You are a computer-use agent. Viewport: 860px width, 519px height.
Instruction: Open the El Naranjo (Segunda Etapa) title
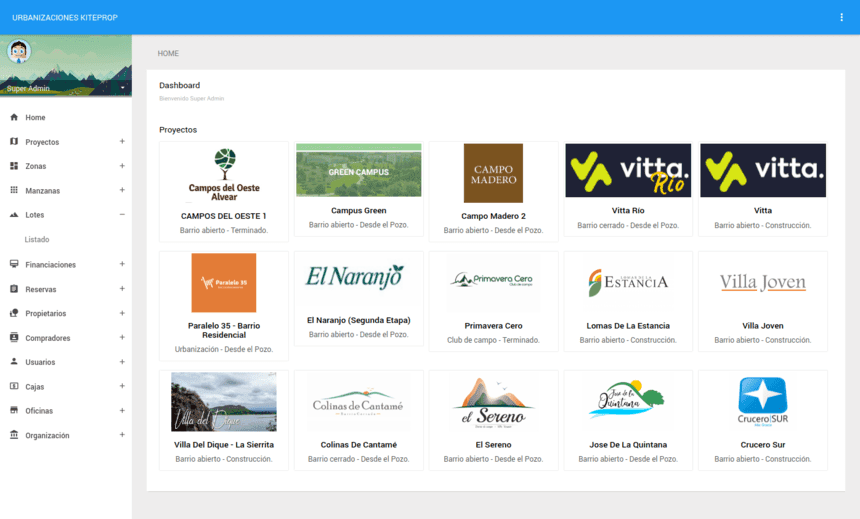click(x=359, y=320)
